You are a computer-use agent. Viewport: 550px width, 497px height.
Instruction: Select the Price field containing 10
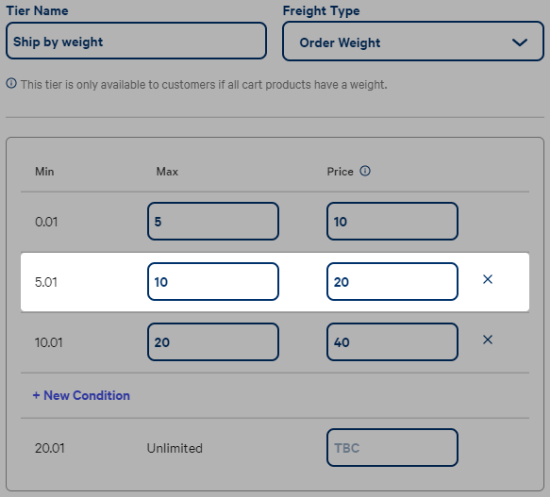click(392, 221)
